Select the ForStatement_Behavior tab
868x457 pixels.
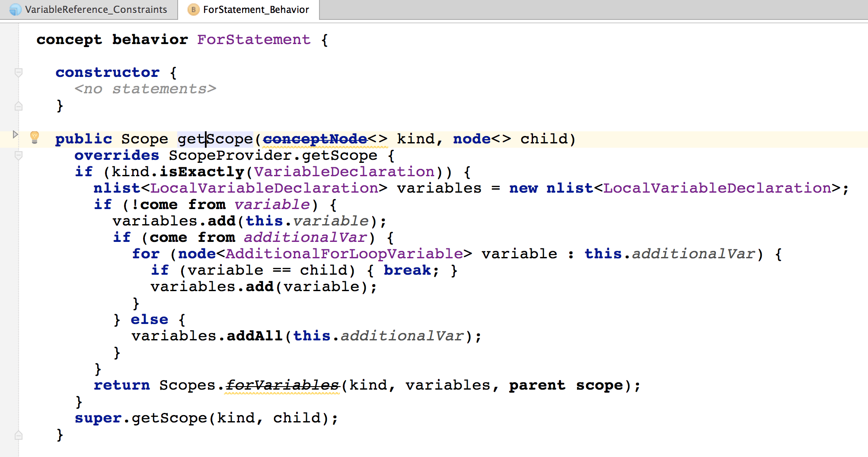tap(249, 10)
